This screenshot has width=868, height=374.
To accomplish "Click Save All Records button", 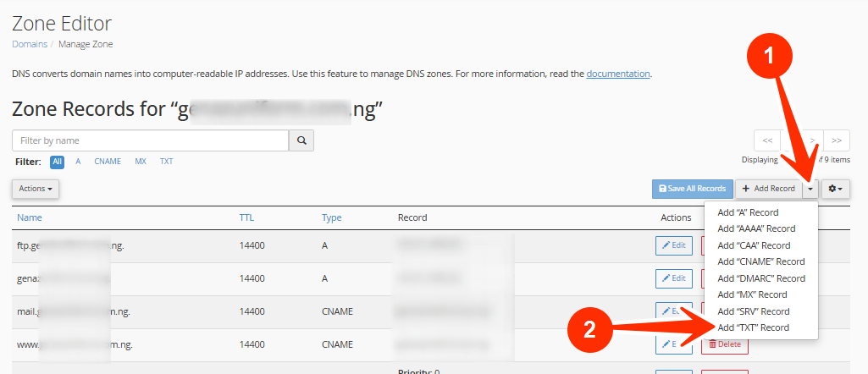I will tap(692, 189).
